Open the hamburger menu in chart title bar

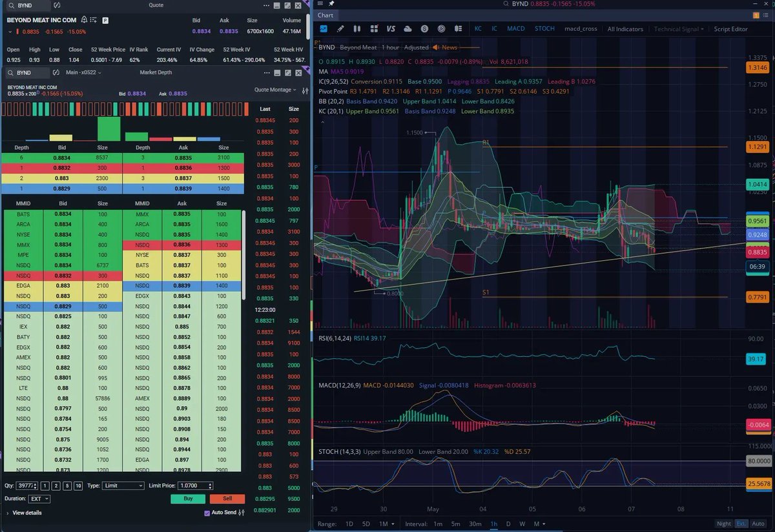(x=320, y=4)
